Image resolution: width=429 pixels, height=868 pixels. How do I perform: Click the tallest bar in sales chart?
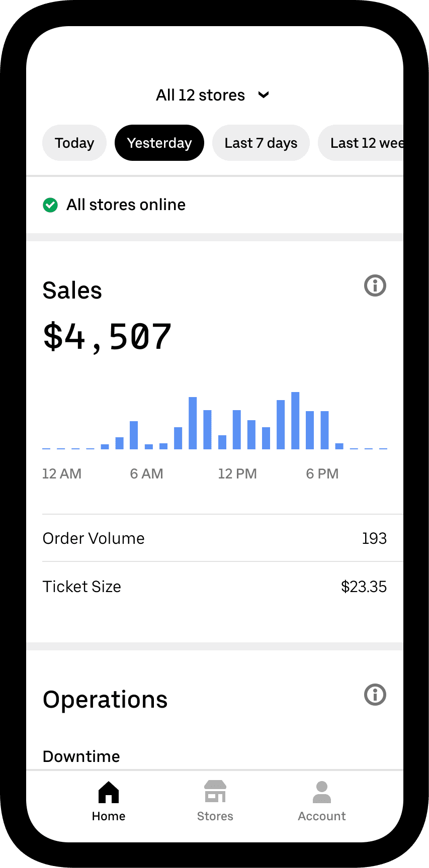tap(295, 421)
